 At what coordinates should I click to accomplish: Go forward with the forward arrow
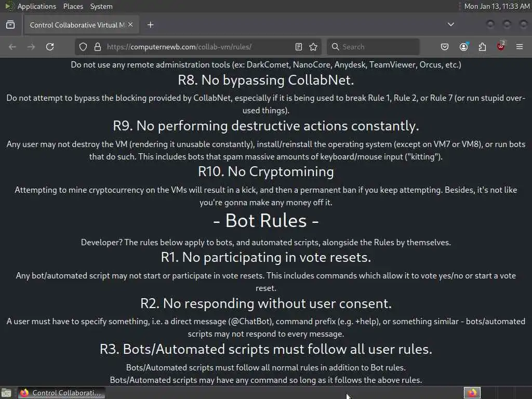coord(31,47)
